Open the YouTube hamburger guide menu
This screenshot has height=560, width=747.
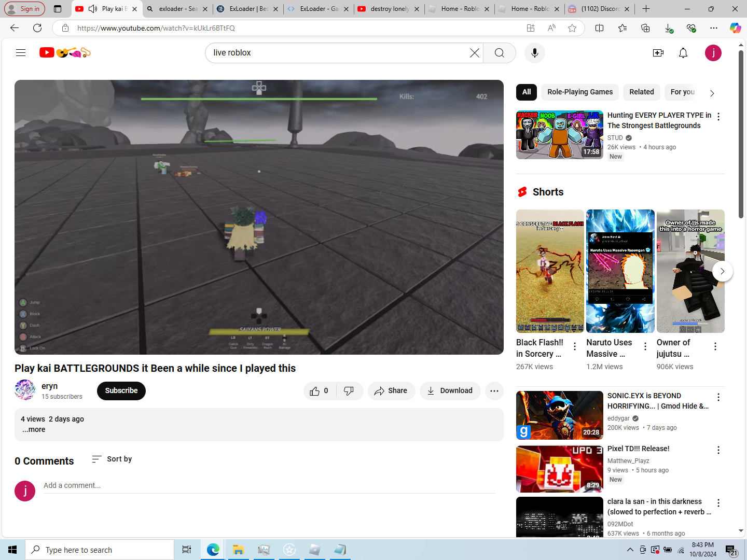pyautogui.click(x=21, y=52)
